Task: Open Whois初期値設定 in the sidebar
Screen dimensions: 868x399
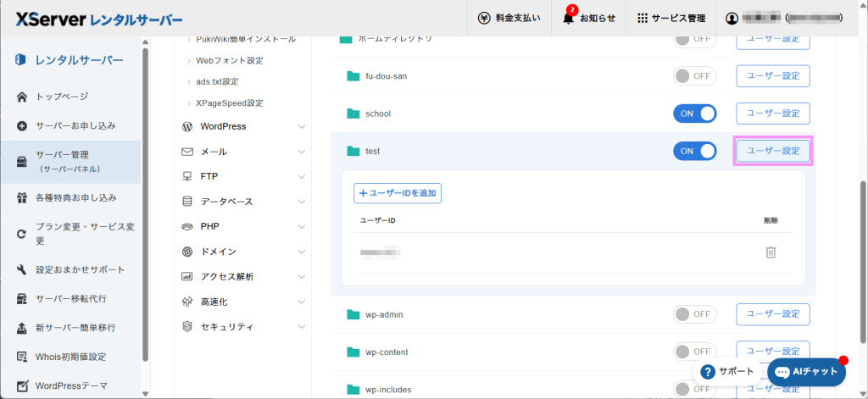Action: [70, 356]
